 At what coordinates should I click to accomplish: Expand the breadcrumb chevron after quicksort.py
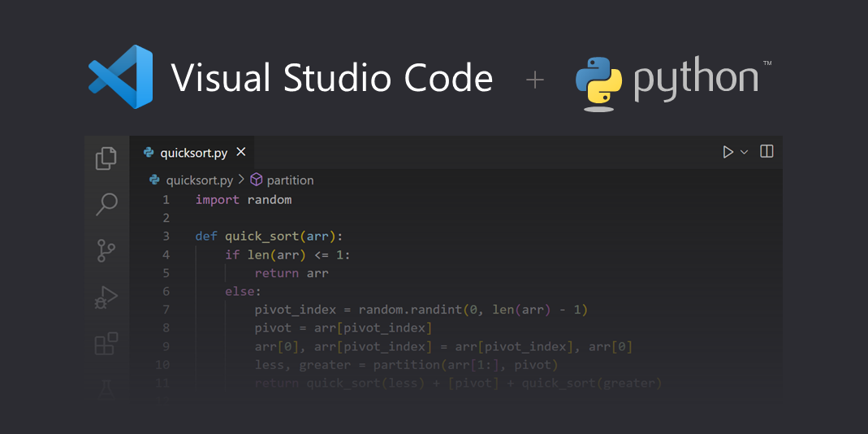point(241,180)
